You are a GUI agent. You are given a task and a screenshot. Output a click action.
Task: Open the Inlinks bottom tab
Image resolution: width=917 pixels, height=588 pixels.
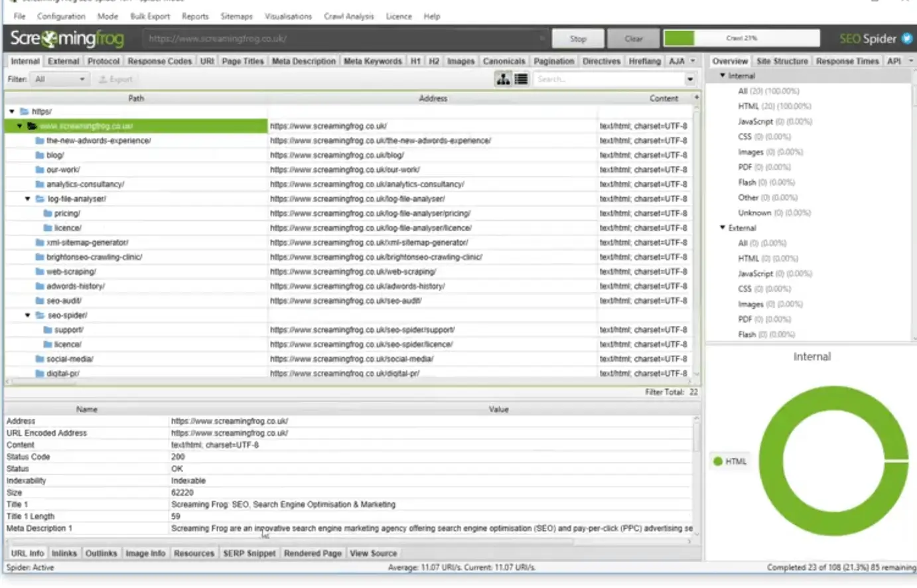[x=64, y=553]
